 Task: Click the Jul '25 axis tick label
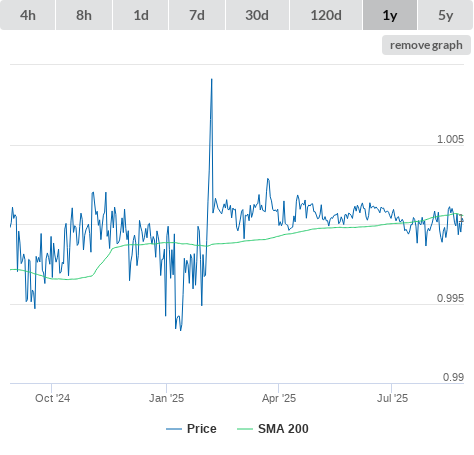pos(392,398)
